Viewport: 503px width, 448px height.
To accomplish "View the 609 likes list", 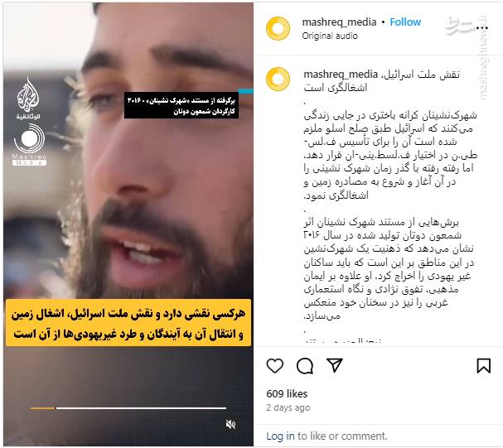I will [287, 393].
